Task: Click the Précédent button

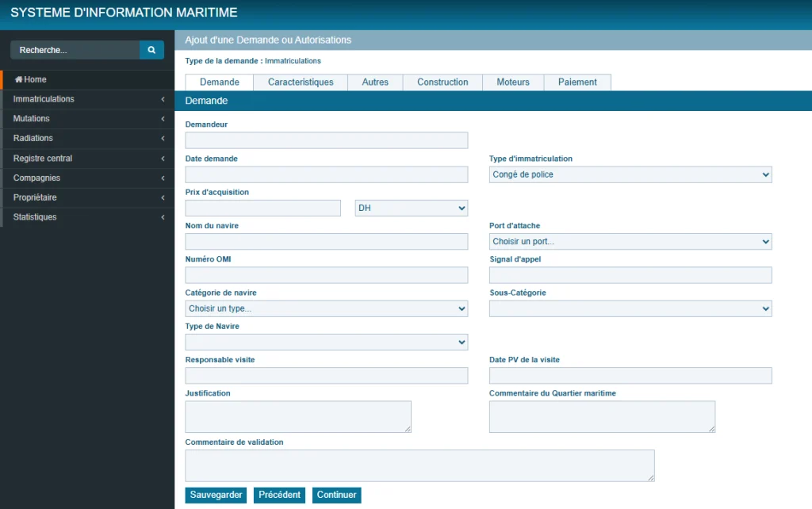Action: (x=279, y=495)
